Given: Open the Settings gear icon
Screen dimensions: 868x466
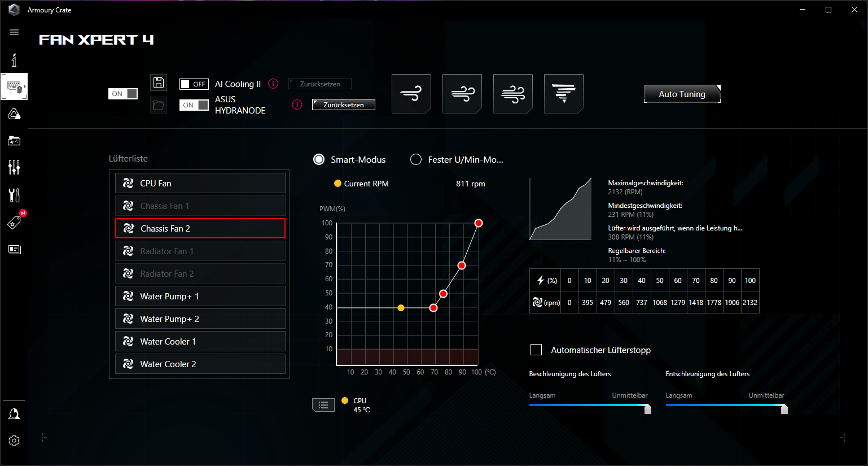Looking at the screenshot, I should [x=14, y=441].
